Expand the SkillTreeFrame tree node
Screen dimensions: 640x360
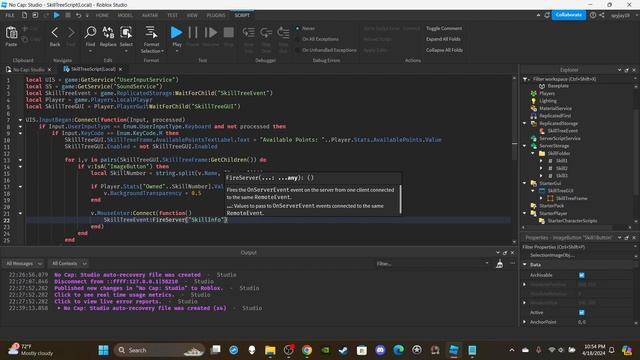click(541, 198)
